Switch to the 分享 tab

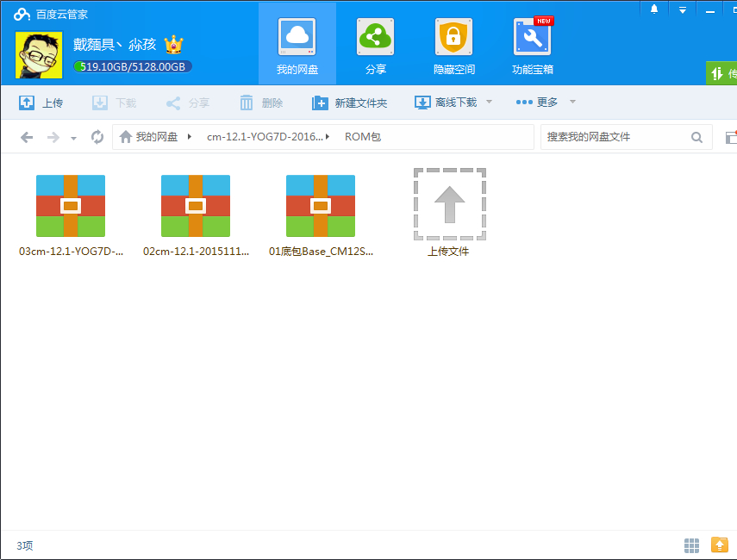[376, 45]
